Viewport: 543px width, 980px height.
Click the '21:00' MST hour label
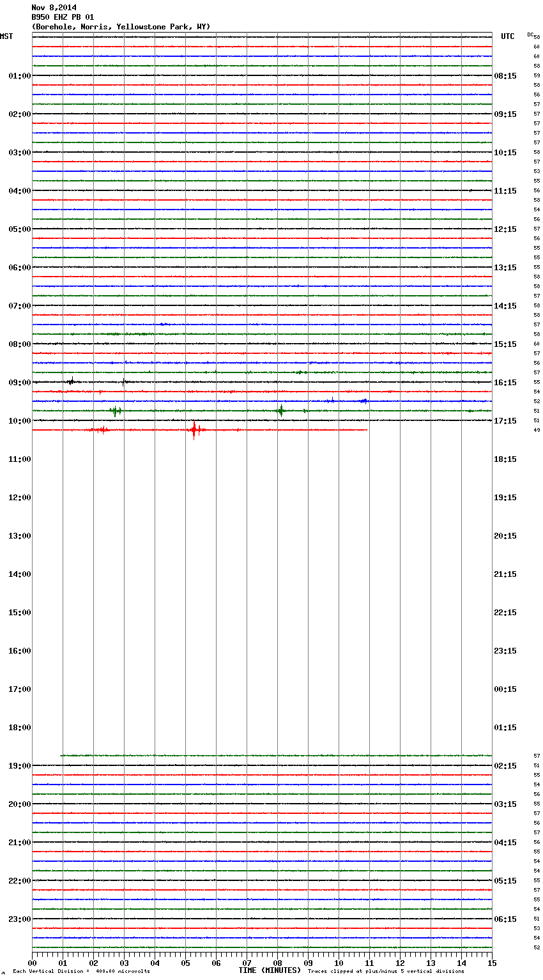(20, 843)
